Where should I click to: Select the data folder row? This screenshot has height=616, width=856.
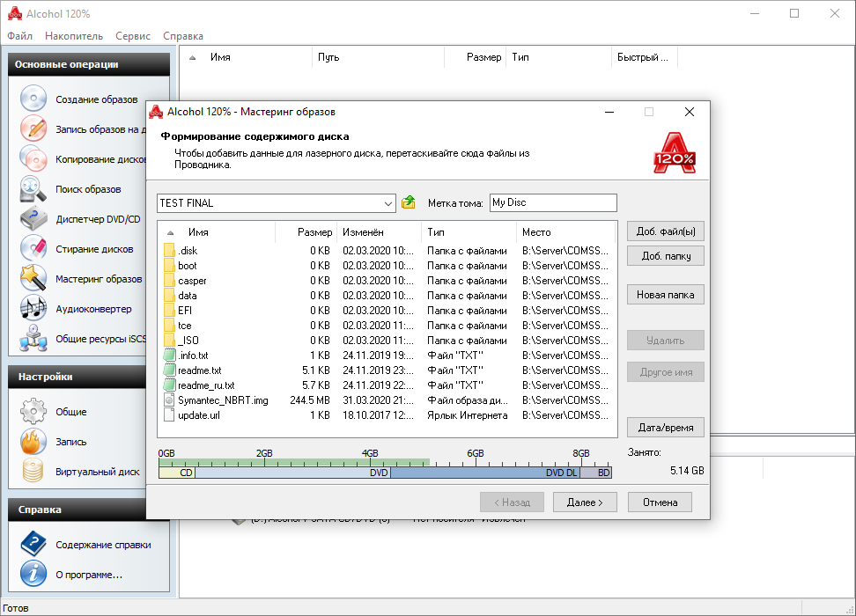(x=387, y=296)
